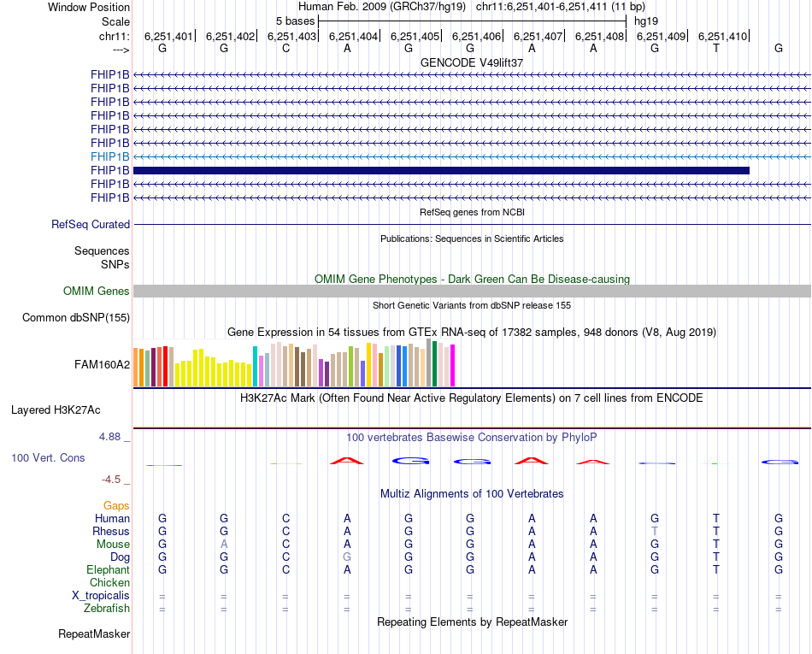812x654 pixels.
Task: Open the PhyloP Basewise Conservation title
Action: click(x=472, y=438)
